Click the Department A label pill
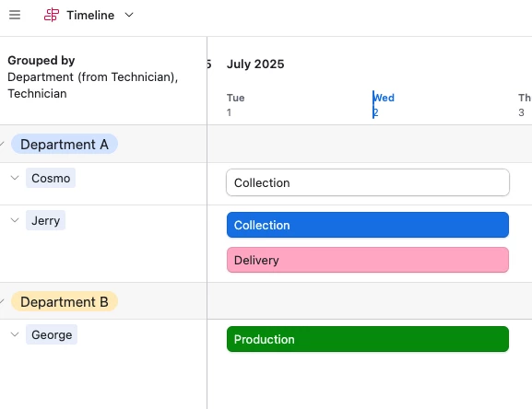Viewport: 532px width, 409px height. [65, 144]
